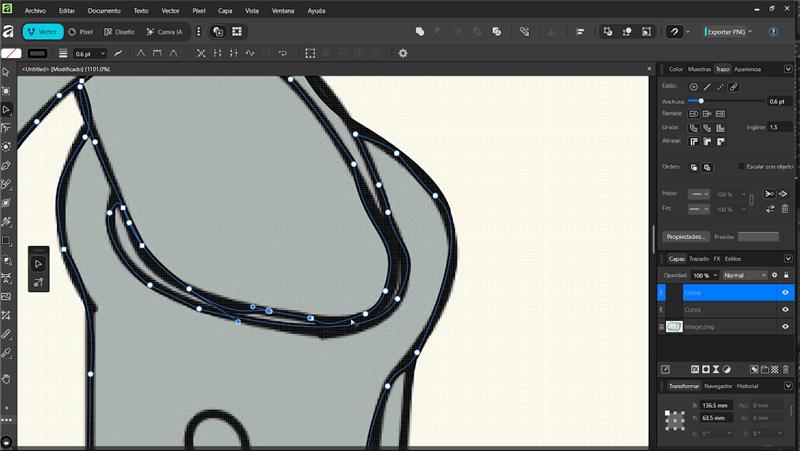This screenshot has height=451, width=800.
Task: Open the alignment options icon
Action: pos(580,32)
